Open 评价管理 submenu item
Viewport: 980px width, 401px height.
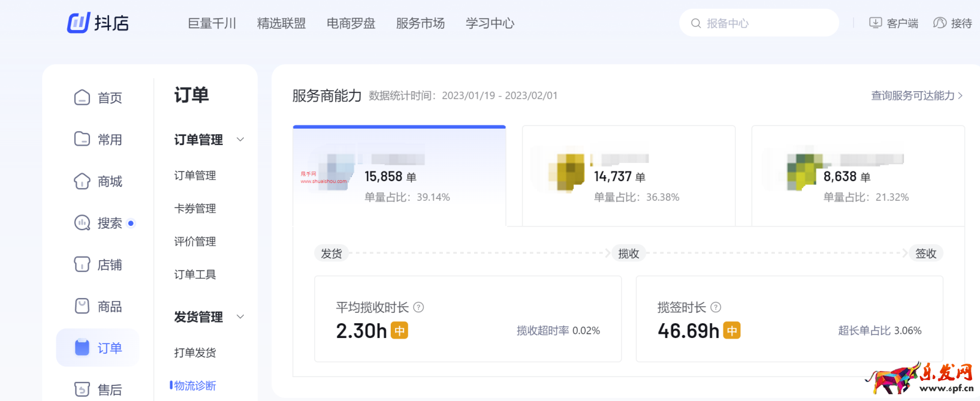(x=195, y=241)
